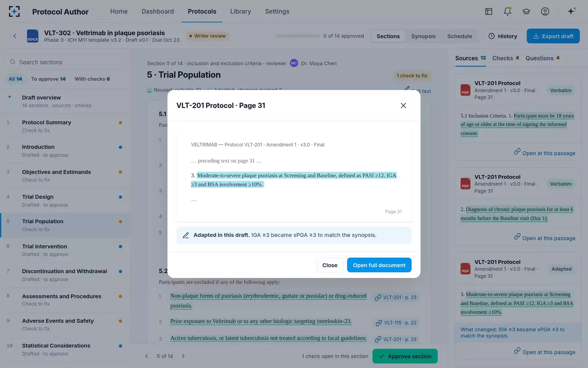
Task: Close the VLT-201 Protocol page dialog
Action: (403, 105)
